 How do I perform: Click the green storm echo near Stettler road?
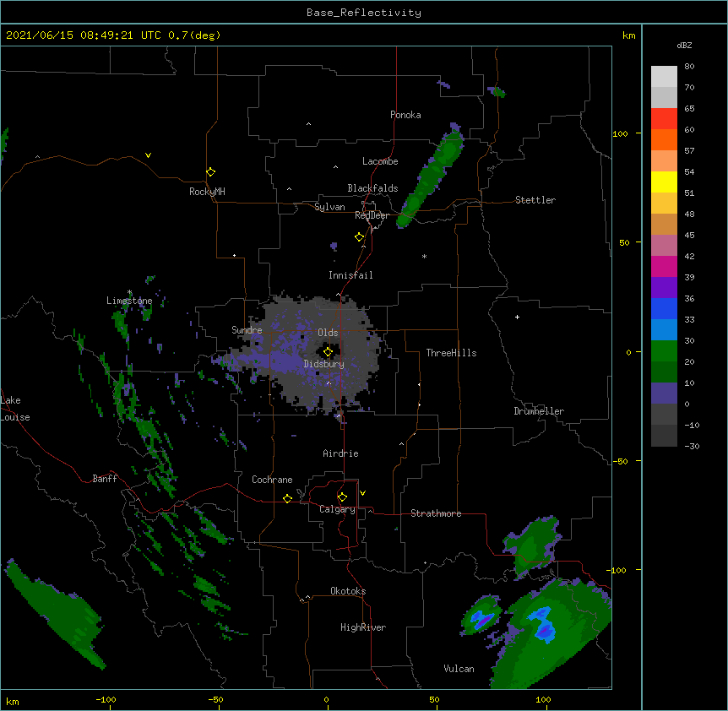[x=431, y=178]
